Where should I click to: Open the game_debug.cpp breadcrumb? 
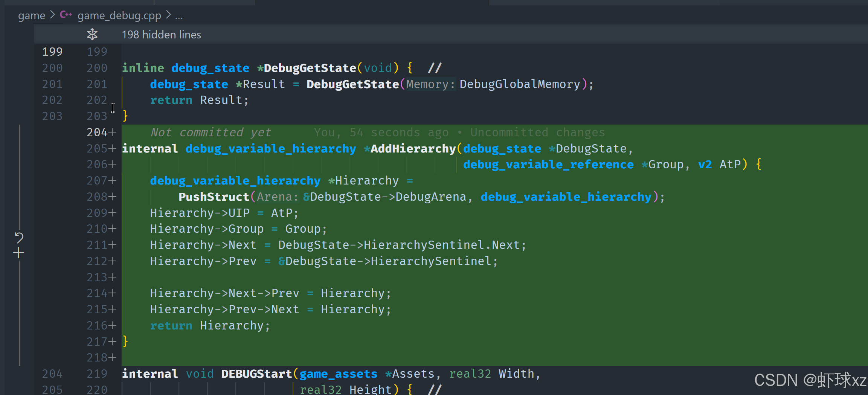point(119,15)
